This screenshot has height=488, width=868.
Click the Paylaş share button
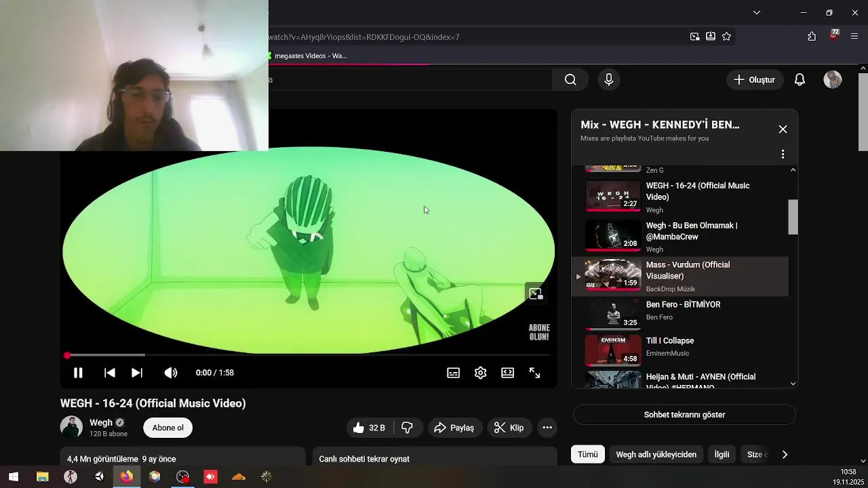(x=454, y=428)
